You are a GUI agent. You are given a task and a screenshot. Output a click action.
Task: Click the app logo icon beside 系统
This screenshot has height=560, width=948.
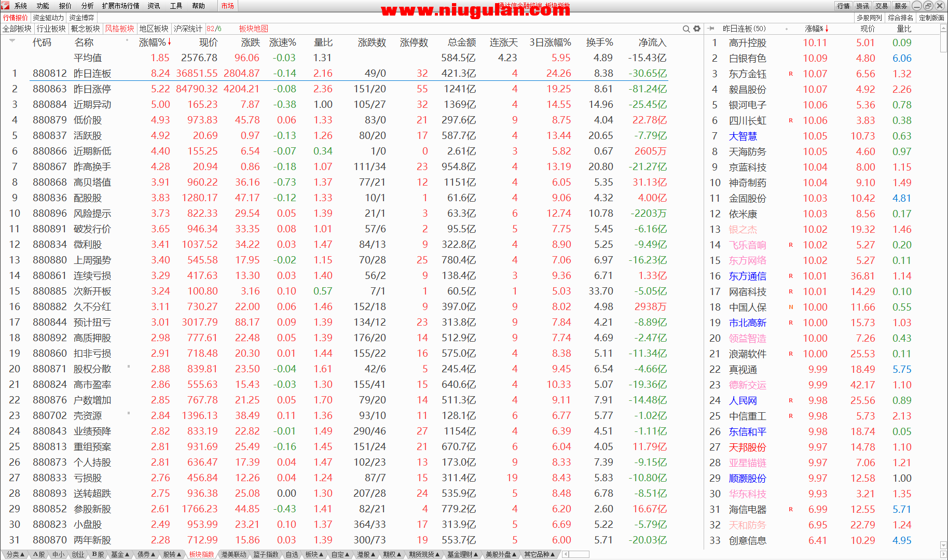click(x=6, y=6)
